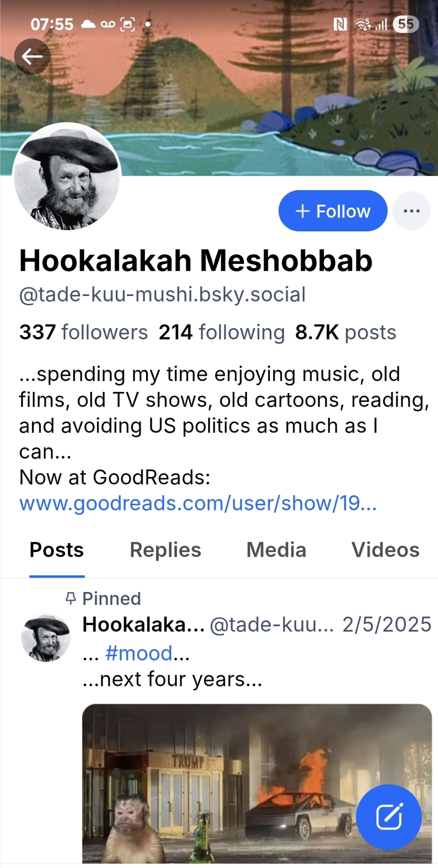This screenshot has width=438, height=868.
Task: Switch to the Replies tab
Action: [x=165, y=550]
